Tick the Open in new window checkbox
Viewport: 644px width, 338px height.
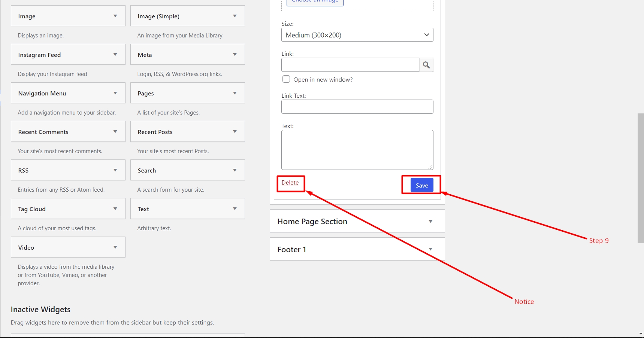(286, 79)
